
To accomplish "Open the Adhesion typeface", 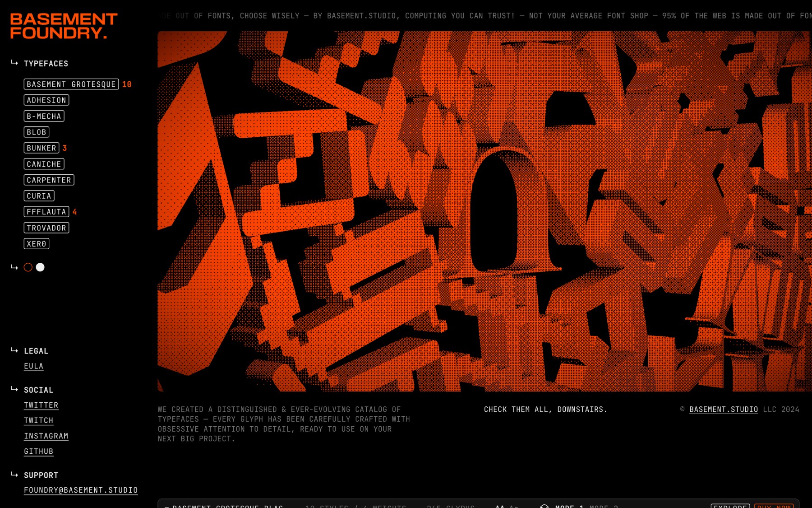I will 46,100.
